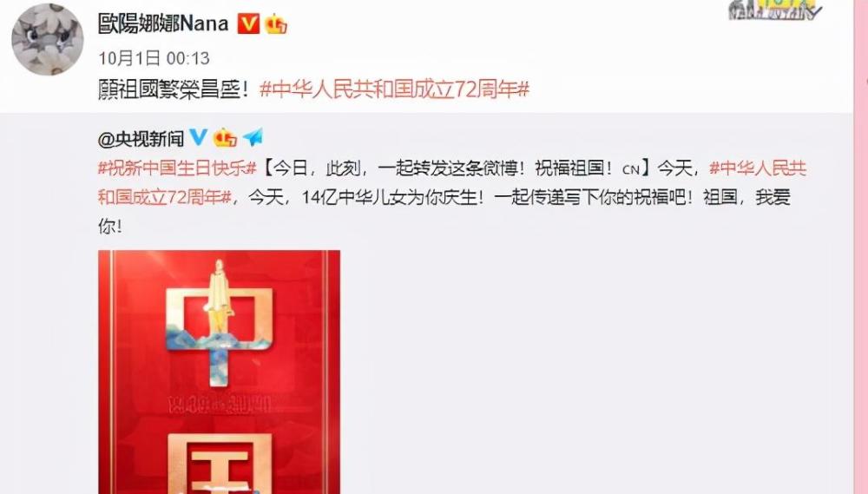Click the crown icon beside 央视新闻
This screenshot has width=868, height=494.
pyautogui.click(x=226, y=138)
